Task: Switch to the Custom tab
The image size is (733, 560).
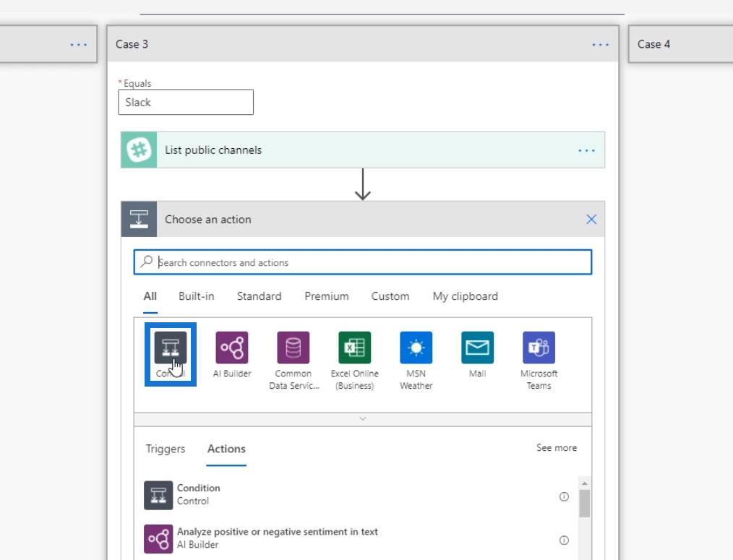Action: pyautogui.click(x=390, y=296)
